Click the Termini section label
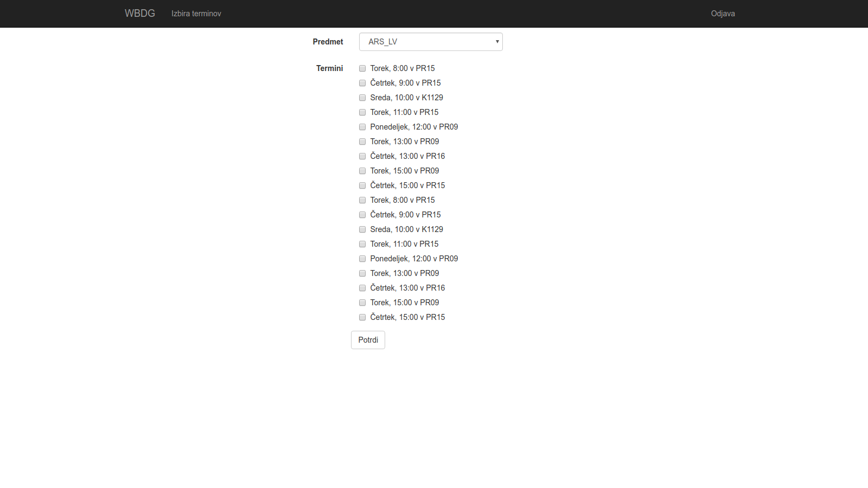Viewport: 868px width, 488px height. [x=329, y=68]
